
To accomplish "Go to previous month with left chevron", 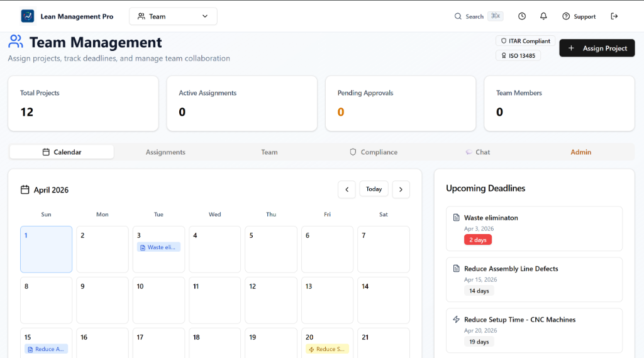I will [347, 189].
